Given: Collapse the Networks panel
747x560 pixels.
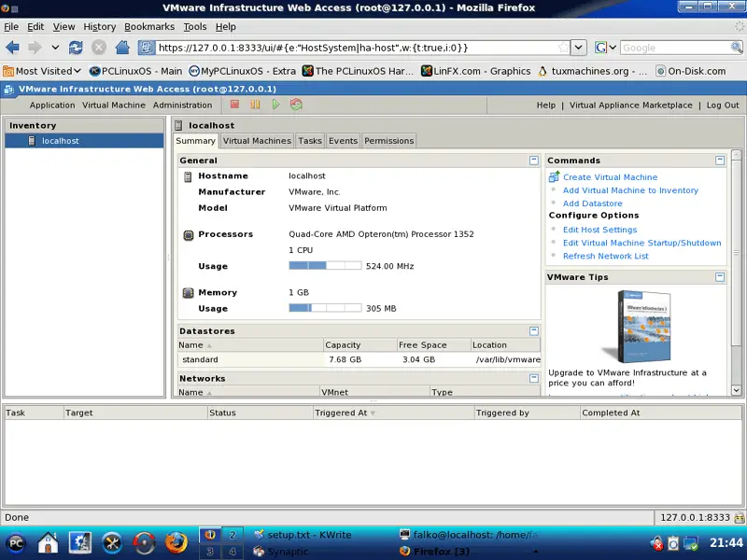Looking at the screenshot, I should click(533, 378).
